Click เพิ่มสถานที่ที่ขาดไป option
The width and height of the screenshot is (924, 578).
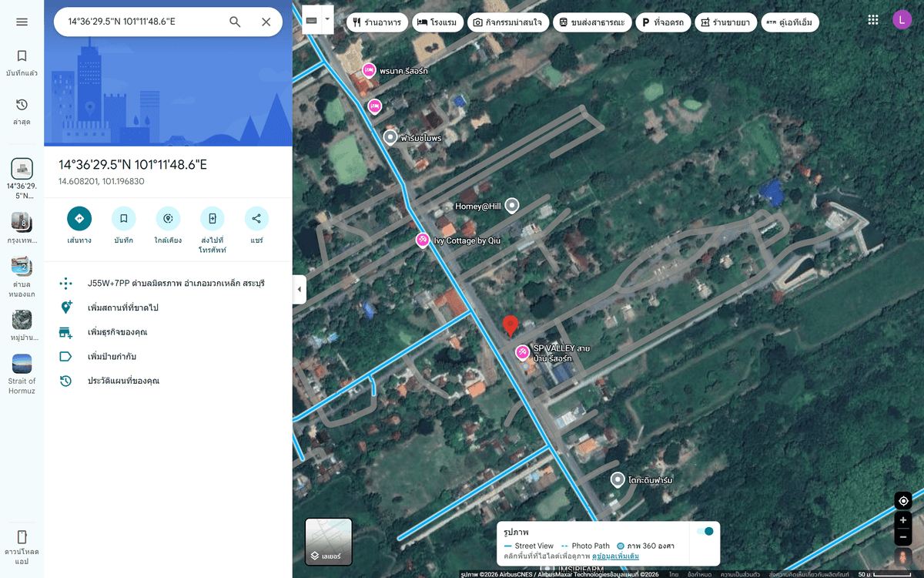click(x=123, y=307)
